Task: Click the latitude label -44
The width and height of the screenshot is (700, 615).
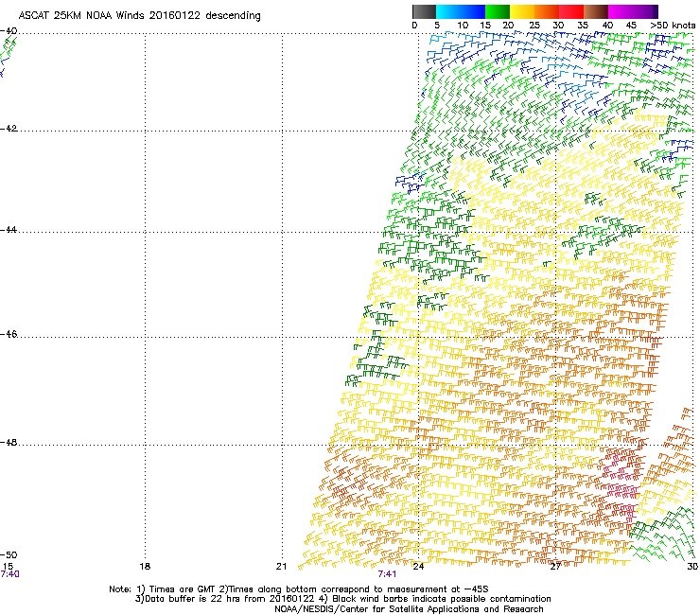Action: click(x=9, y=230)
